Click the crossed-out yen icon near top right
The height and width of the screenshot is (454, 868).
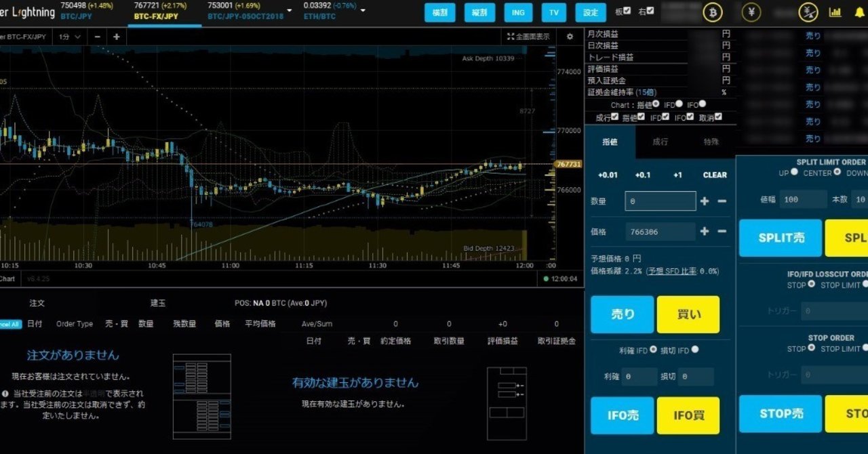pos(807,12)
